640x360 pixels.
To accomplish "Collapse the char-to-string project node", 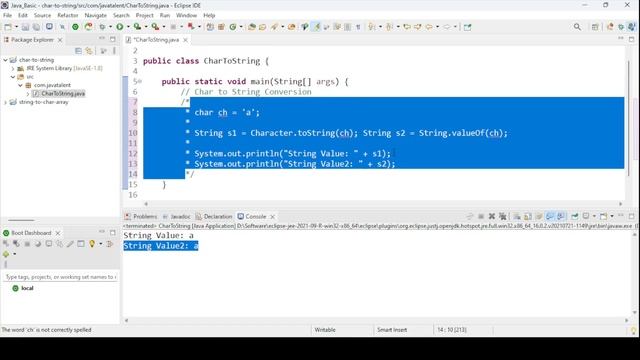I will click(5, 60).
